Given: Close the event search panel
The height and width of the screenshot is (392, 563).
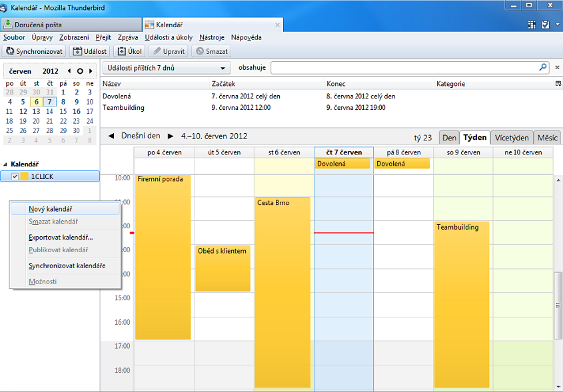Looking at the screenshot, I should click(x=557, y=68).
